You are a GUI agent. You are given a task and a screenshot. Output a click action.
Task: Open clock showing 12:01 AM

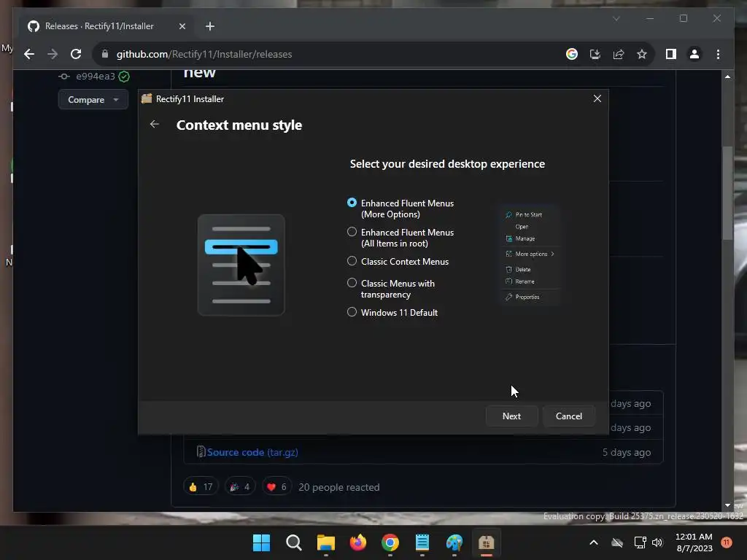click(x=694, y=542)
